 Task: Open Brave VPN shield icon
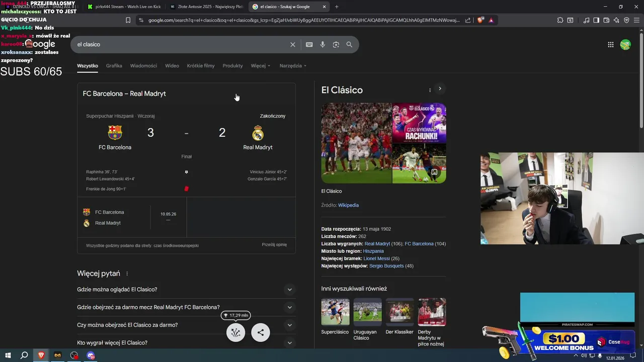click(626, 20)
